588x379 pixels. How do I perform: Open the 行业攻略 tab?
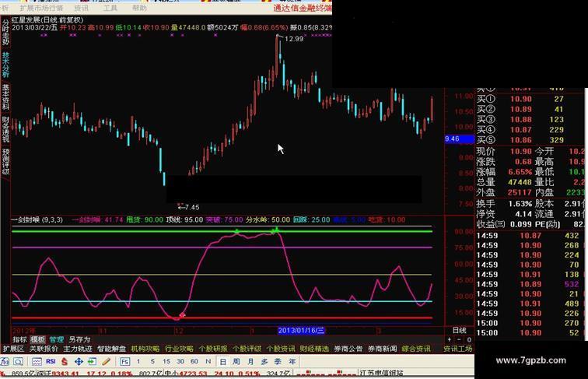click(x=179, y=349)
